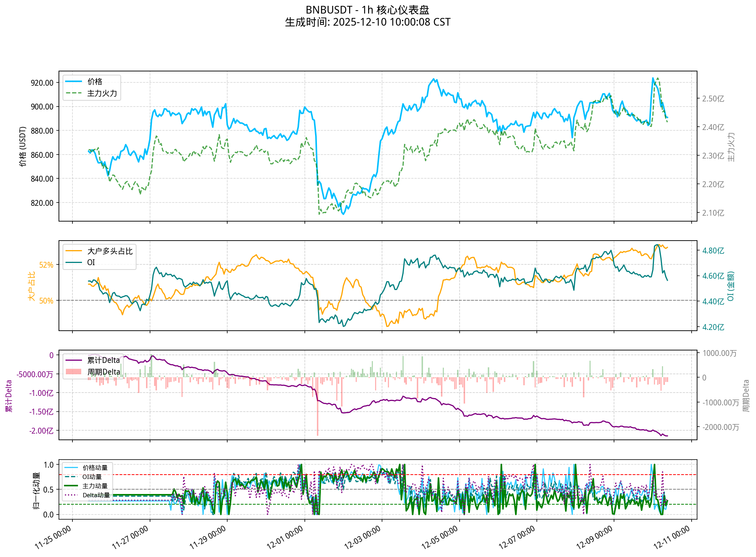Click the 归一化动量 y-axis label
The height and width of the screenshot is (557, 756).
[37, 491]
